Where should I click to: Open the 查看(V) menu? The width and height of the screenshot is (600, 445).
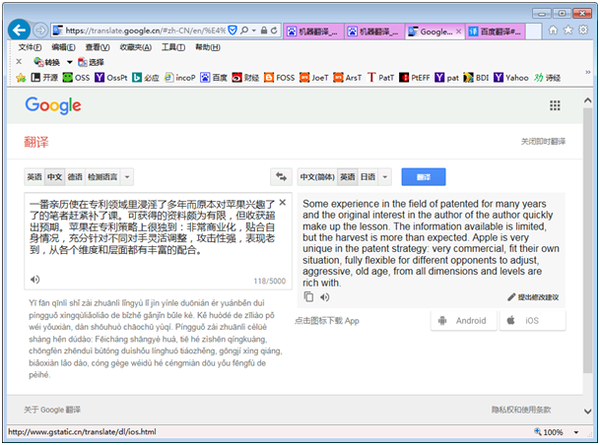point(97,47)
